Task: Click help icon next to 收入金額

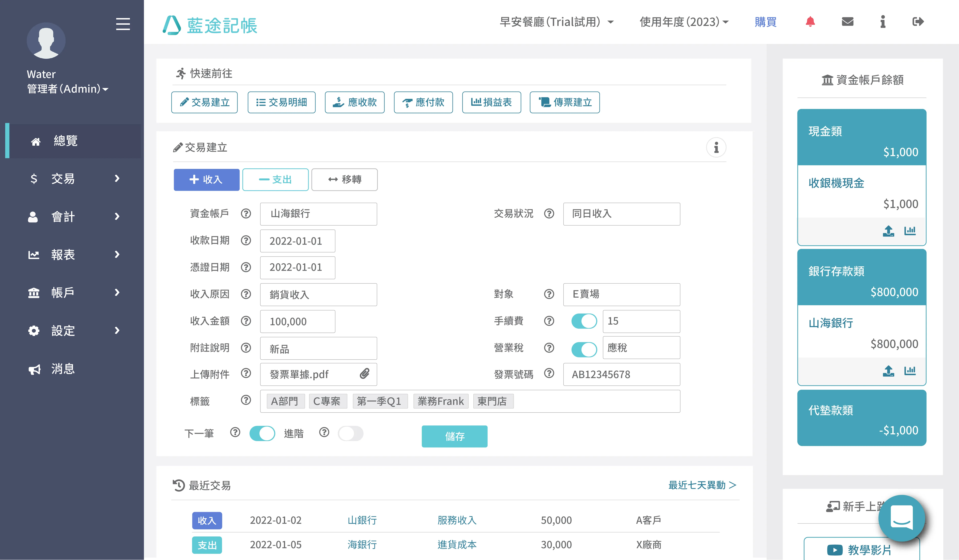Action: coord(246,321)
